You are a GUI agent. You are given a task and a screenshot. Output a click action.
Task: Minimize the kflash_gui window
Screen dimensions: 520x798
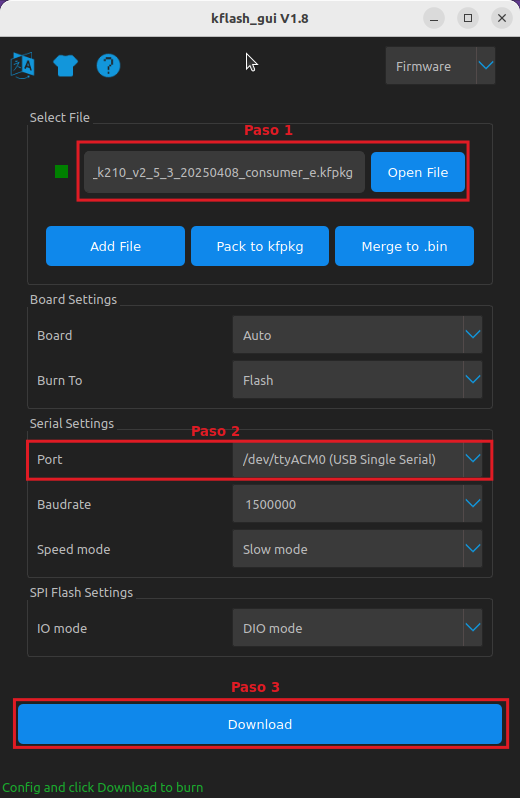434,19
